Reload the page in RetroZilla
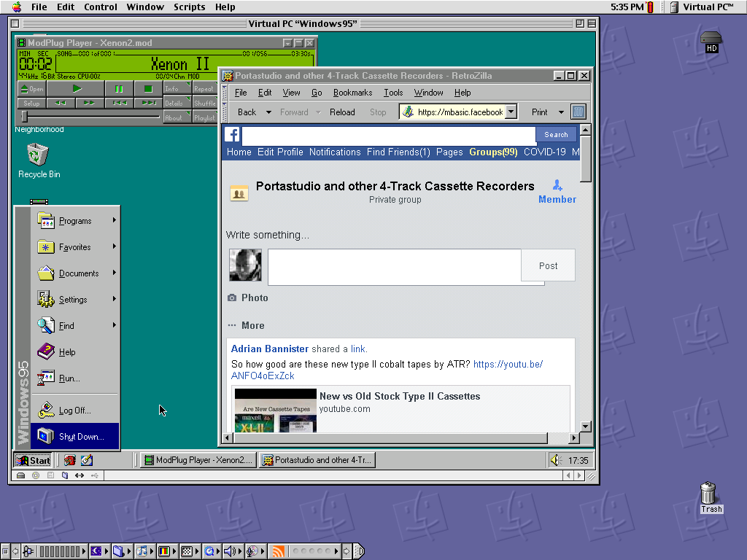747x560 pixels. click(x=342, y=112)
